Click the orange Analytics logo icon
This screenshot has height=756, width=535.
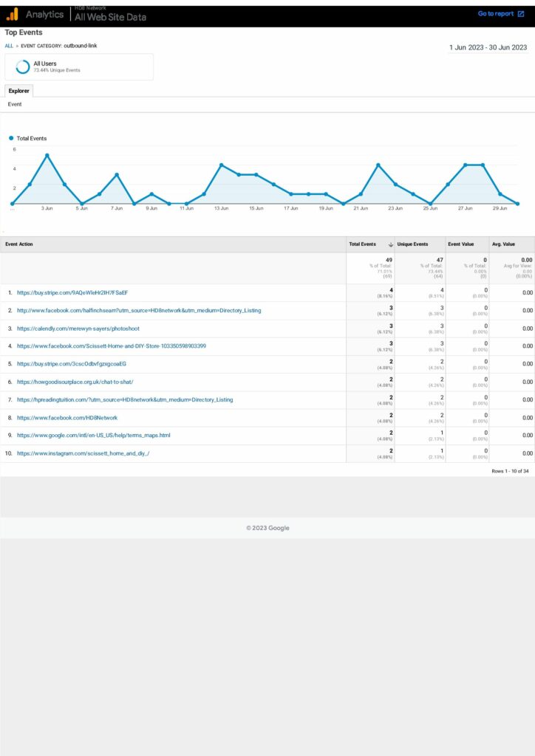13,14
